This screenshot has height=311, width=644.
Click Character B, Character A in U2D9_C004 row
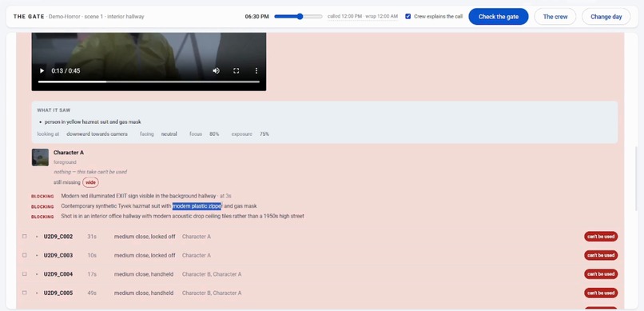click(x=212, y=274)
